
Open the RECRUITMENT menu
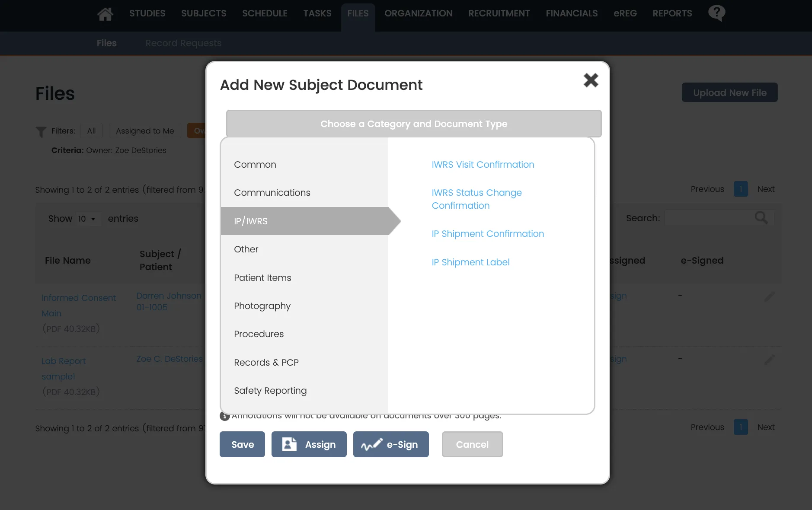[499, 13]
